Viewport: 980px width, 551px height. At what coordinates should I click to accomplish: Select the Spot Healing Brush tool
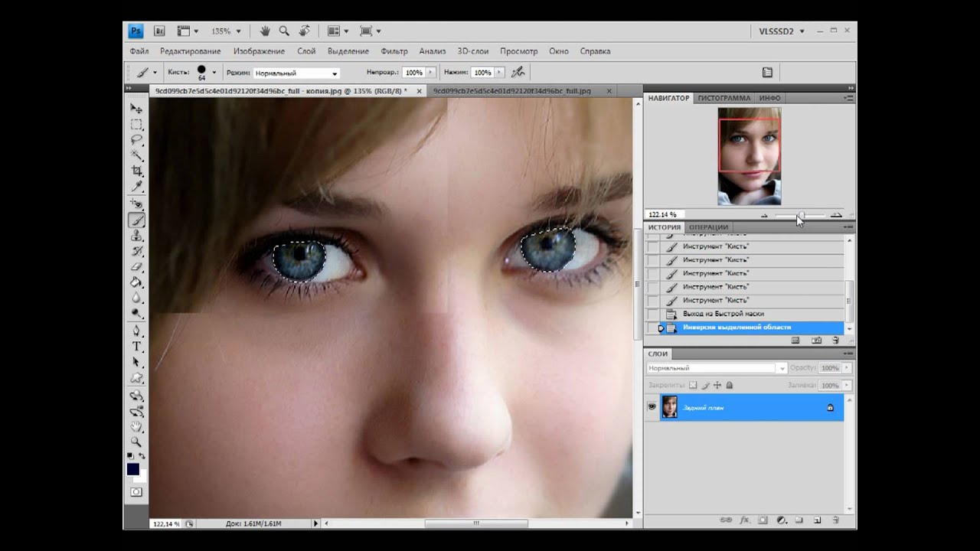coord(136,204)
